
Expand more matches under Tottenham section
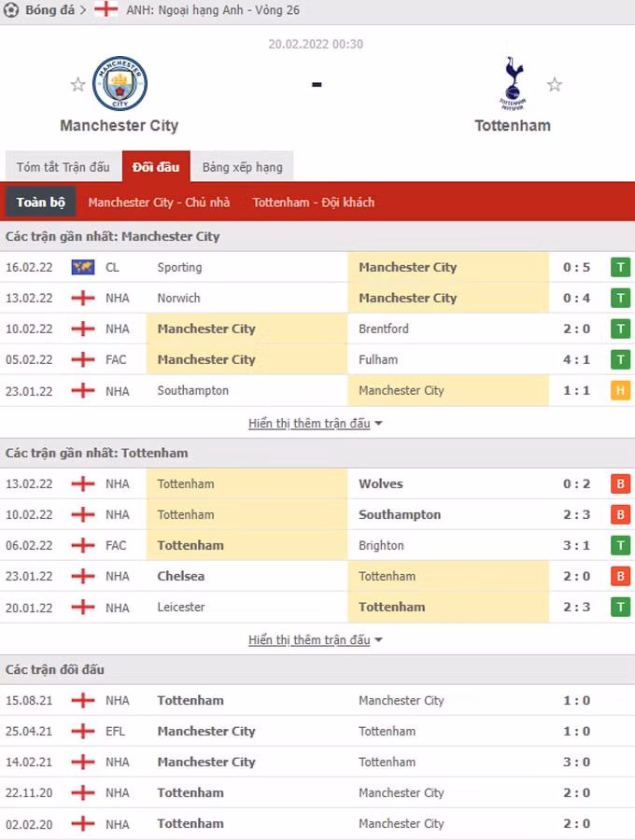(x=315, y=639)
